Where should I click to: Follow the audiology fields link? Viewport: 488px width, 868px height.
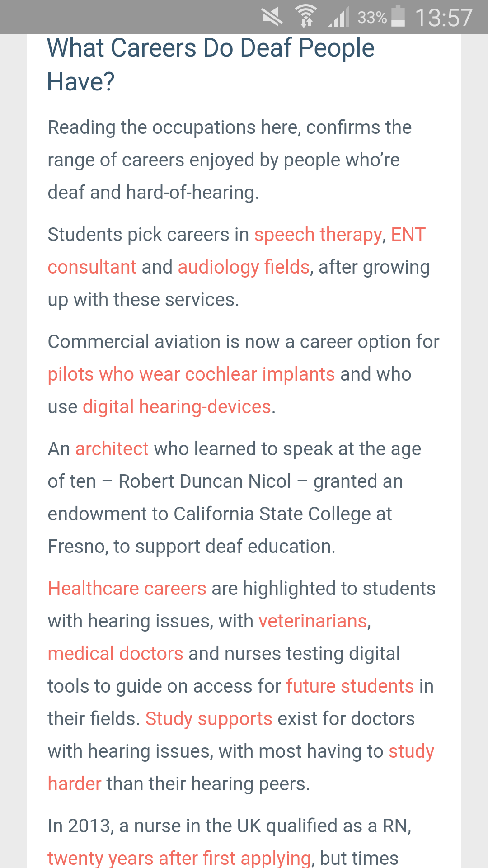tap(244, 267)
